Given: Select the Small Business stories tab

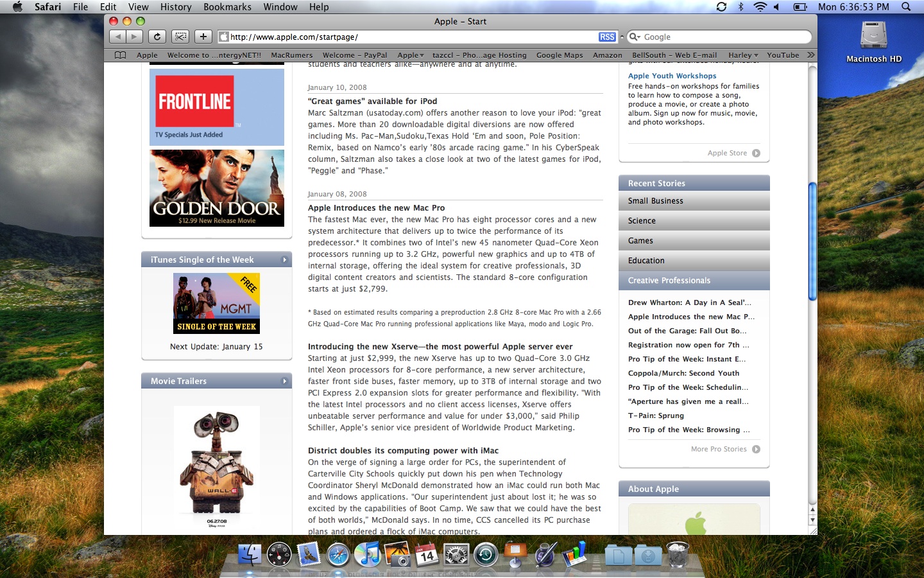Looking at the screenshot, I should (x=694, y=201).
